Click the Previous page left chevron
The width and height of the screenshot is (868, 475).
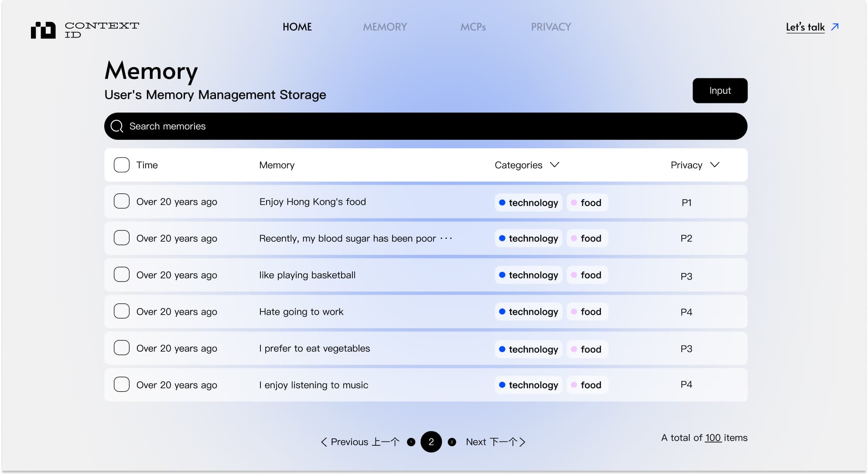click(x=324, y=442)
